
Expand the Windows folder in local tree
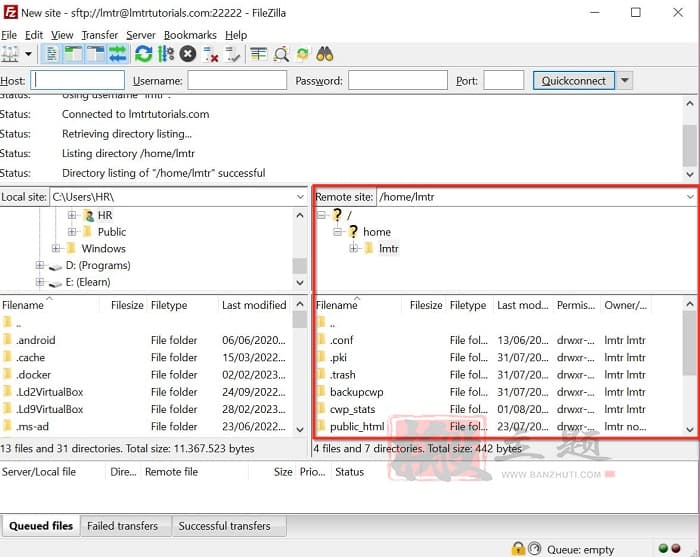coord(56,248)
